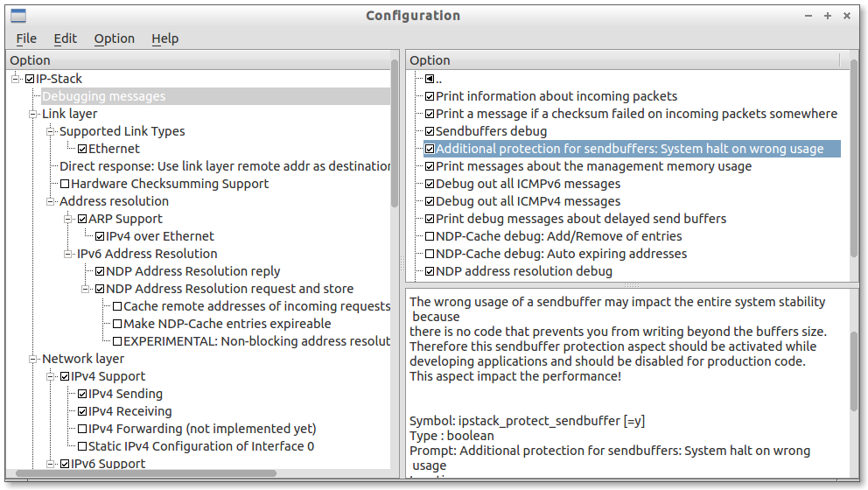Toggle ARP Support checkbox
The width and height of the screenshot is (868, 490).
[82, 219]
